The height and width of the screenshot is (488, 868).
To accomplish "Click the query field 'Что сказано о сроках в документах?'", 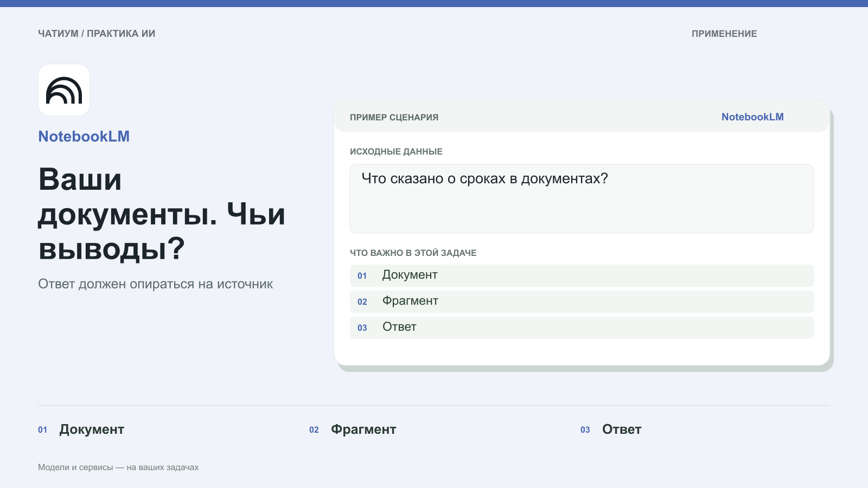I will (582, 199).
